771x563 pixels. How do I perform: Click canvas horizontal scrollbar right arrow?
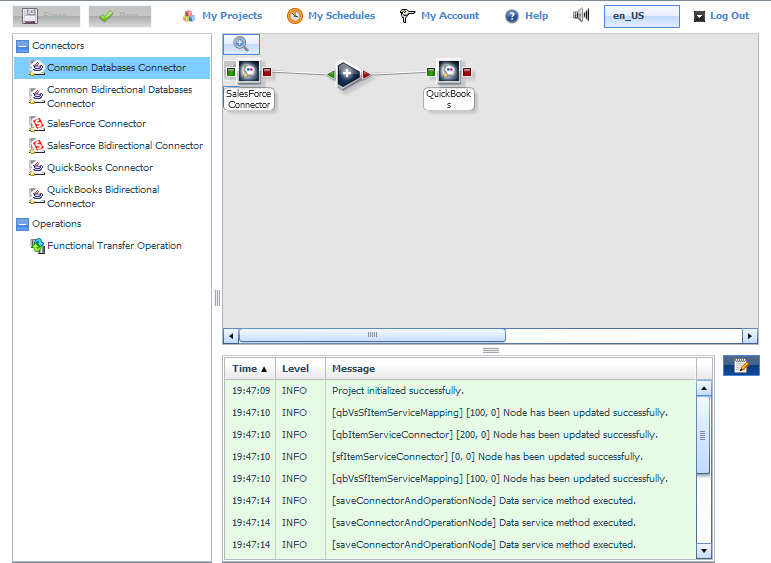pos(749,336)
